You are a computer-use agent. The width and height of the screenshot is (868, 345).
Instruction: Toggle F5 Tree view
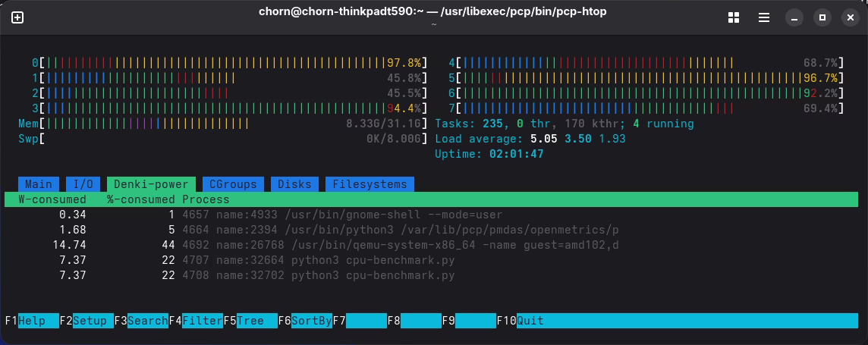tap(250, 321)
